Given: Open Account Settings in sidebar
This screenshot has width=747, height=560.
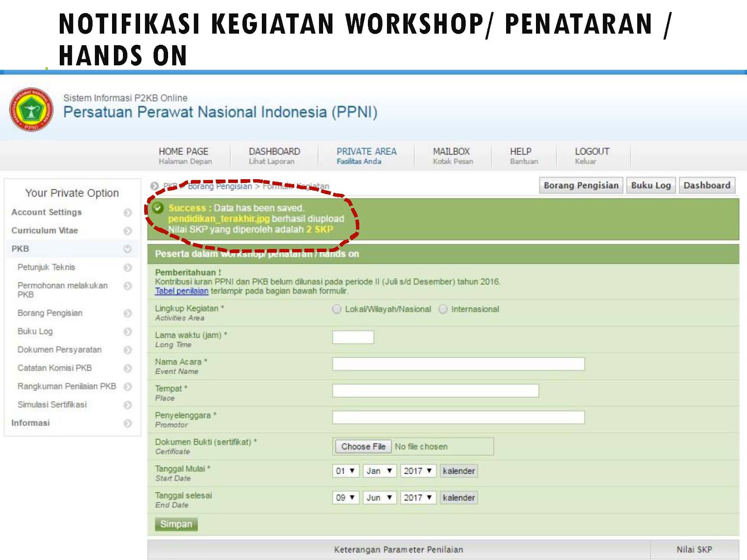Looking at the screenshot, I should (x=47, y=212).
